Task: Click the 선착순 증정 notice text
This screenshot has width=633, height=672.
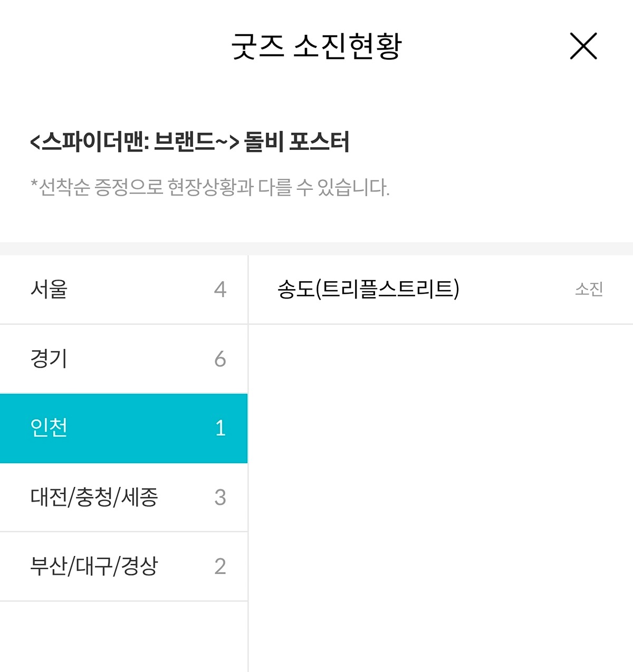Action: (x=210, y=187)
